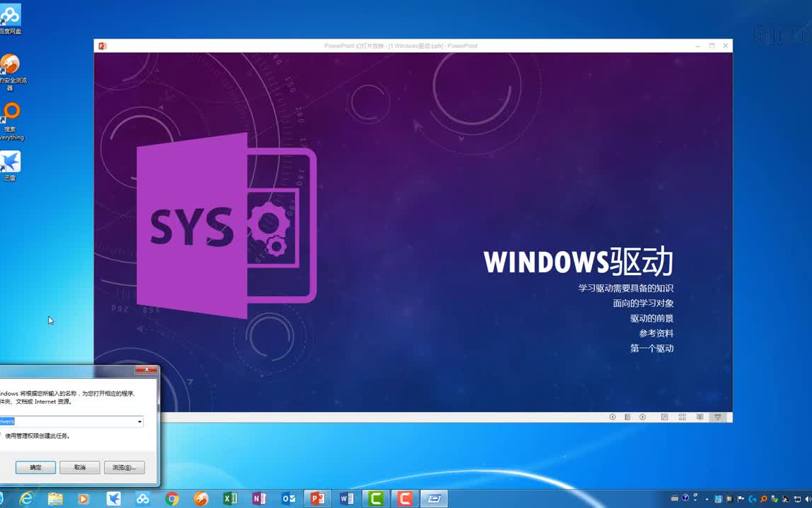Open the slide show options menu icon
This screenshot has width=812, height=508.
tap(627, 417)
